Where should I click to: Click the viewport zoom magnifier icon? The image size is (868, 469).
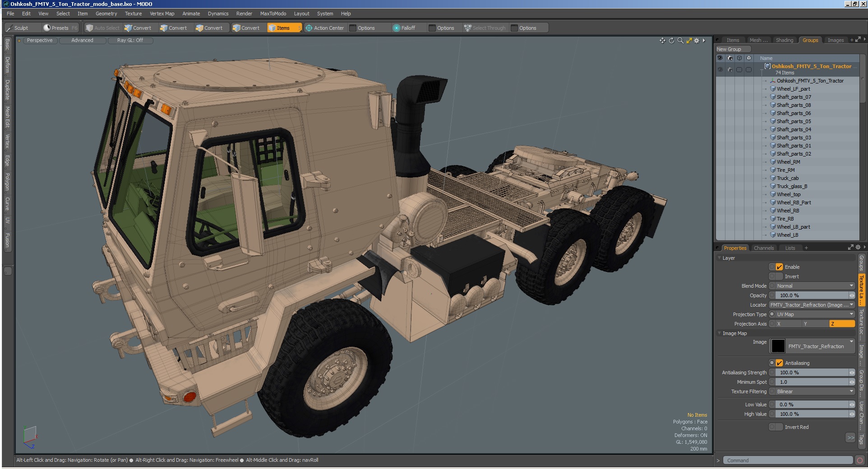click(680, 41)
